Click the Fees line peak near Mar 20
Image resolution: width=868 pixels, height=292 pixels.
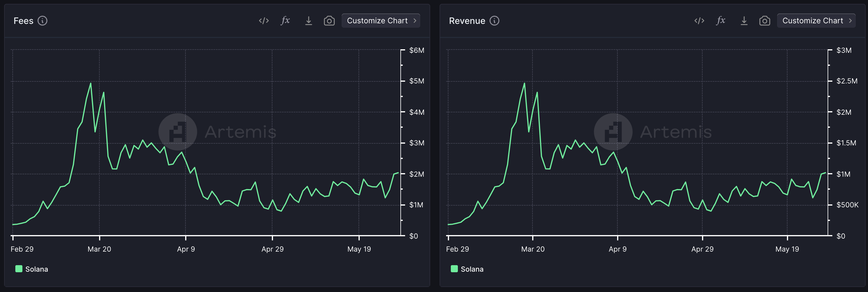91,83
